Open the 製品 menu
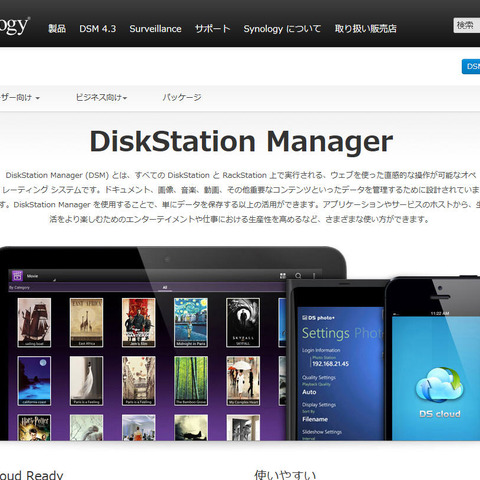 tap(57, 29)
